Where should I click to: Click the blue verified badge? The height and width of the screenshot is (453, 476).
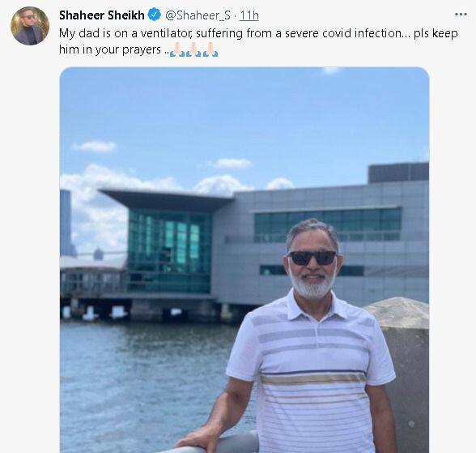[x=154, y=15]
